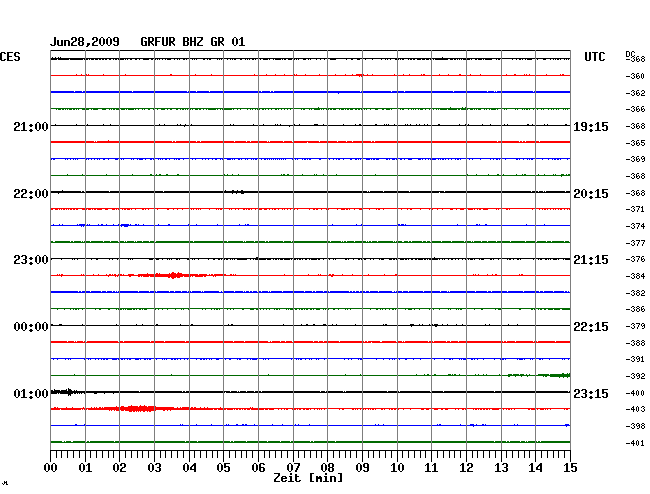
Task: Click the 21:15 UTC time label
Action: (591, 260)
